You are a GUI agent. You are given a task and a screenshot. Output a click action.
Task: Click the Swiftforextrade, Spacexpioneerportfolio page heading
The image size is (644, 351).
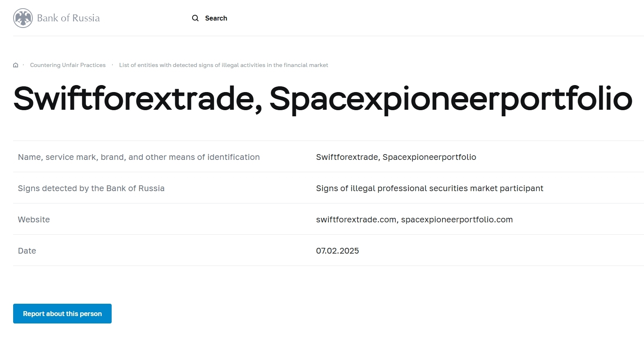pyautogui.click(x=323, y=99)
